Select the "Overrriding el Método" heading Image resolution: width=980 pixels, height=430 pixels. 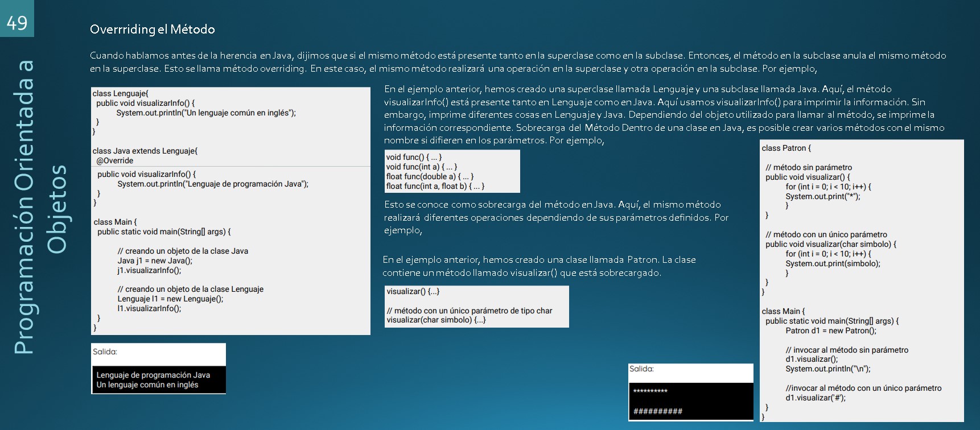[152, 30]
